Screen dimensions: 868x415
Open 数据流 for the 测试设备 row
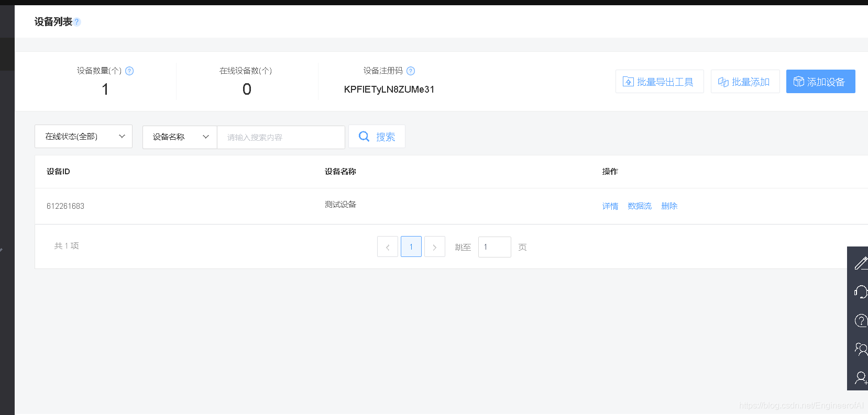[x=640, y=206]
